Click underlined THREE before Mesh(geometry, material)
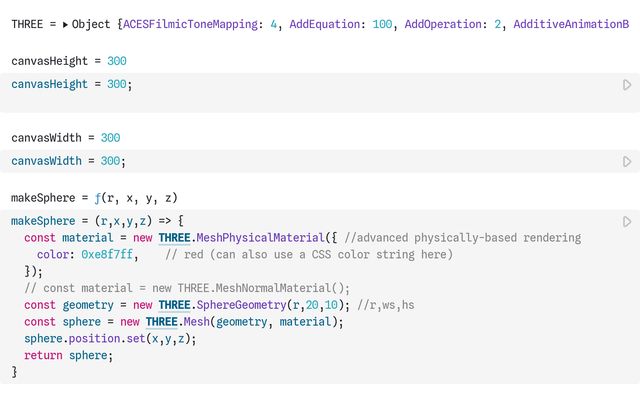The width and height of the screenshot is (640, 400). tap(161, 322)
